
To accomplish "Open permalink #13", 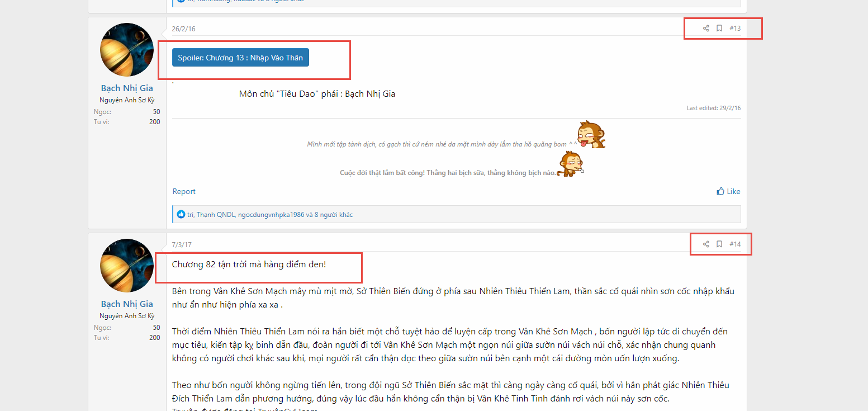I will coord(735,29).
